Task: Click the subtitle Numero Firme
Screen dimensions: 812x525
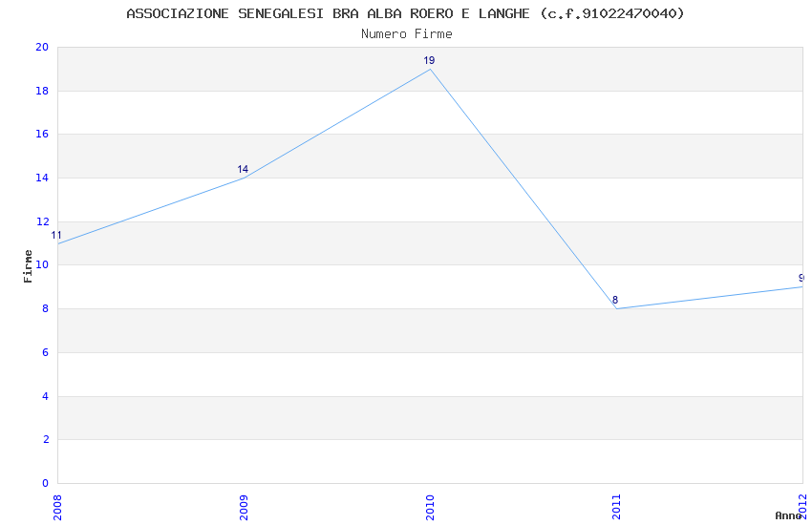Action: (407, 34)
